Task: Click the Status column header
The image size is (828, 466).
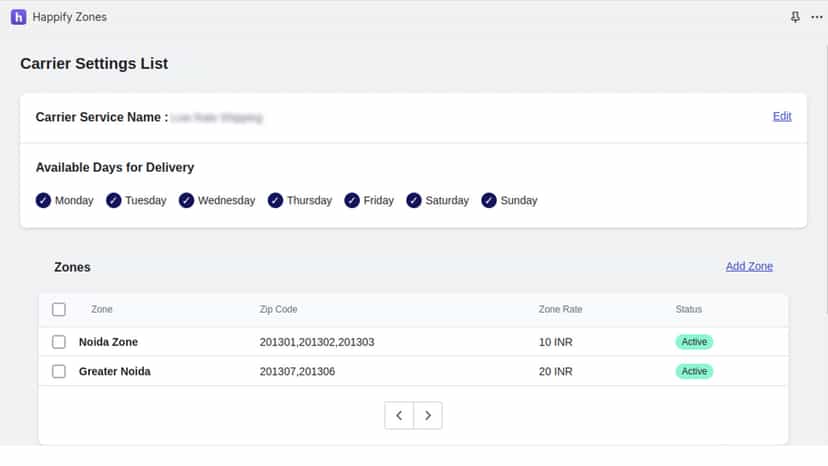Action: click(689, 310)
